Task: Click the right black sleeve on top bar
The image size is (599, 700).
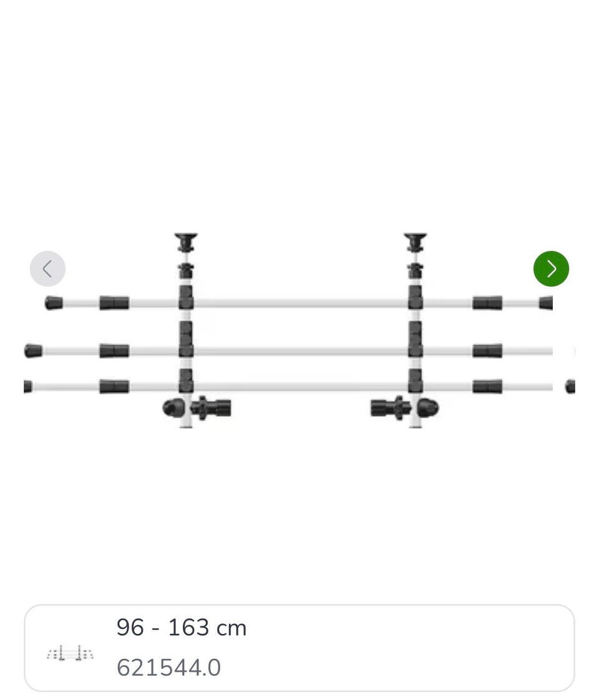Action: 487,303
